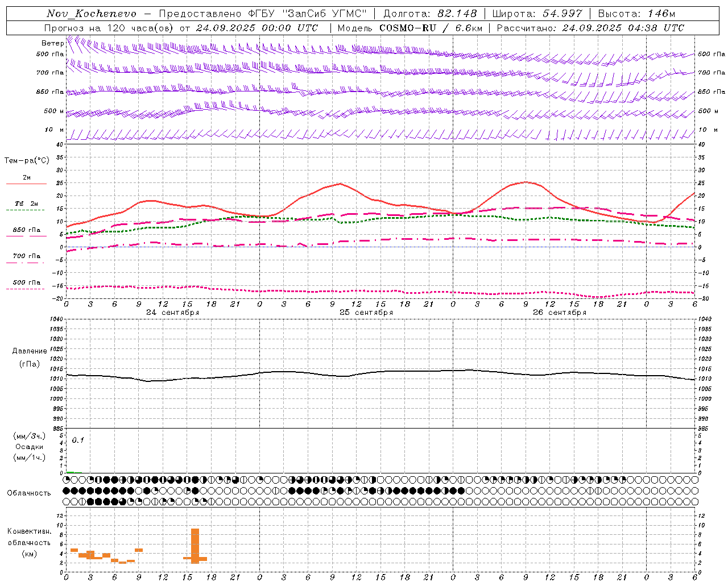Click the 850 гПа temperature legend entry
The image size is (728, 582).
(26, 232)
